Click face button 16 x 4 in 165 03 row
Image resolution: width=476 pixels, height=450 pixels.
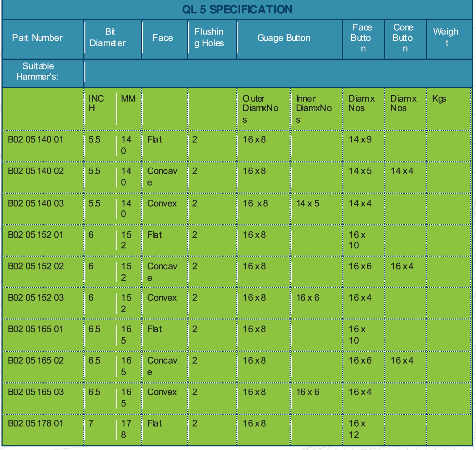[x=360, y=392]
